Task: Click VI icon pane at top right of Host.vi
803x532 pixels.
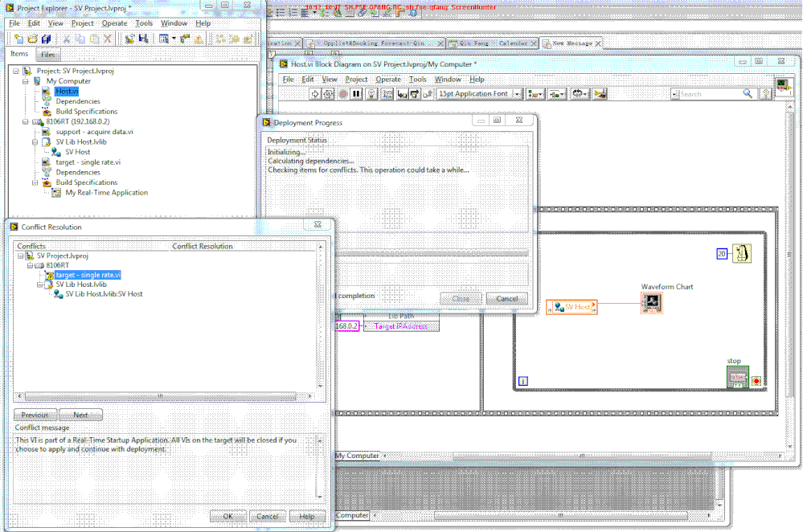Action: tap(784, 85)
